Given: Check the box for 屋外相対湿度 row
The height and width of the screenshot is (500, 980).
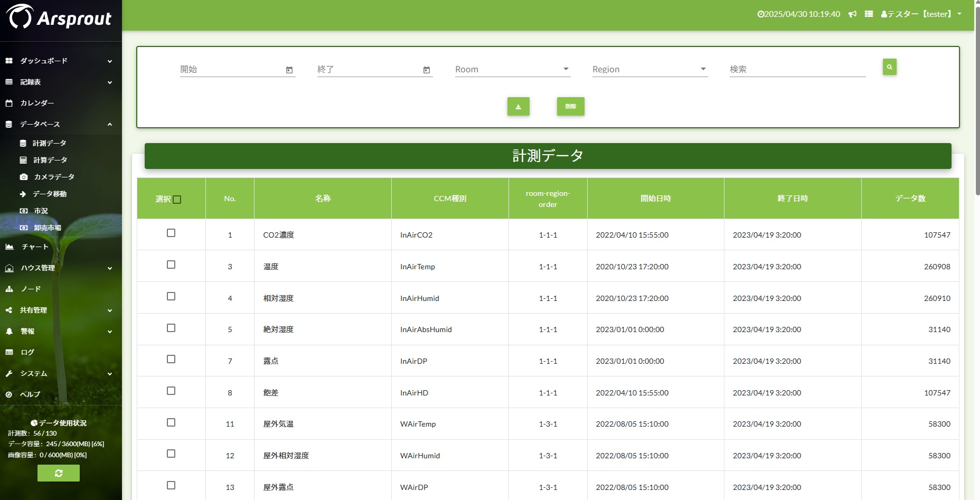Looking at the screenshot, I should [171, 454].
